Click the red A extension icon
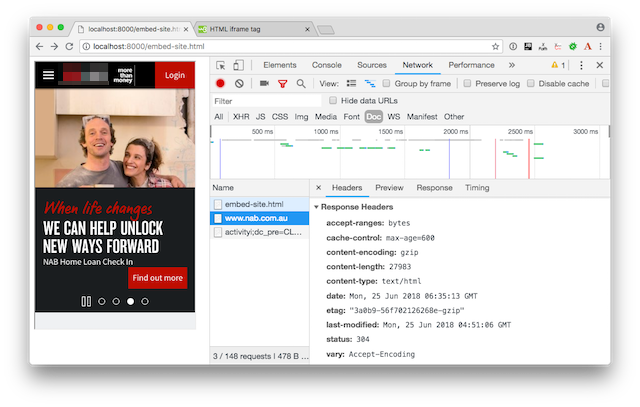This screenshot has height=407, width=640. (x=587, y=47)
